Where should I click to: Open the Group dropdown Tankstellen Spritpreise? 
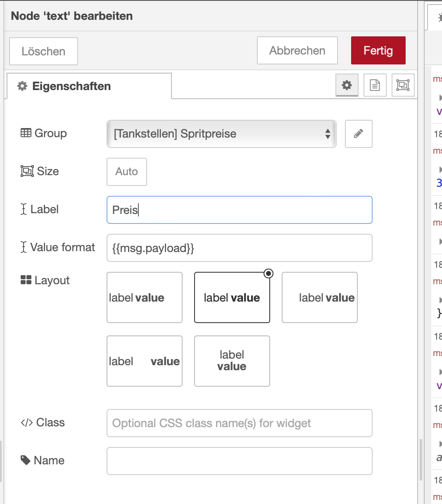(221, 134)
